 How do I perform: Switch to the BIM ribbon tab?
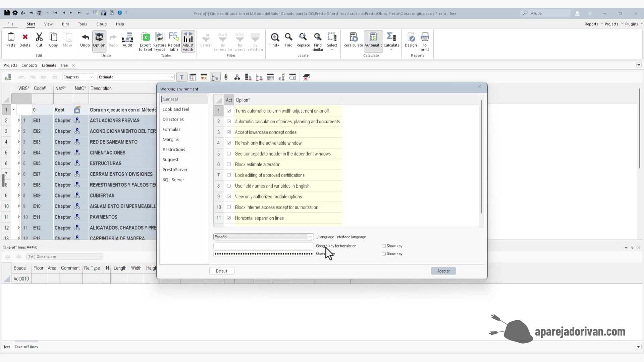click(x=65, y=24)
